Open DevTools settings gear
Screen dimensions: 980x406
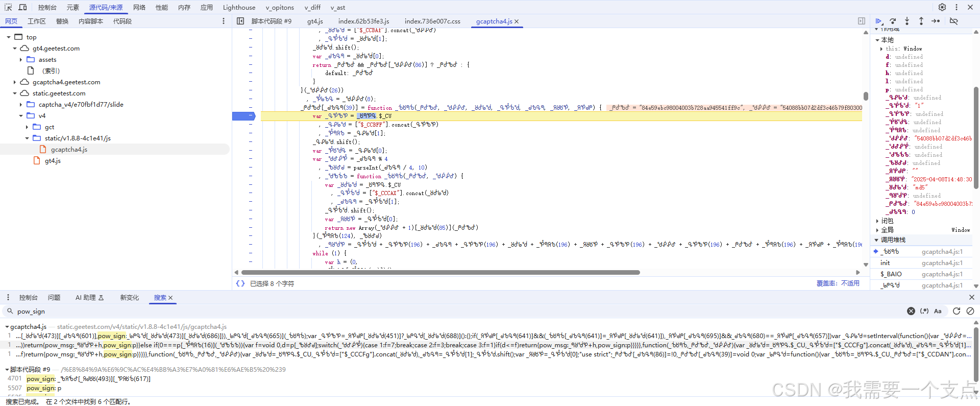pyautogui.click(x=942, y=7)
